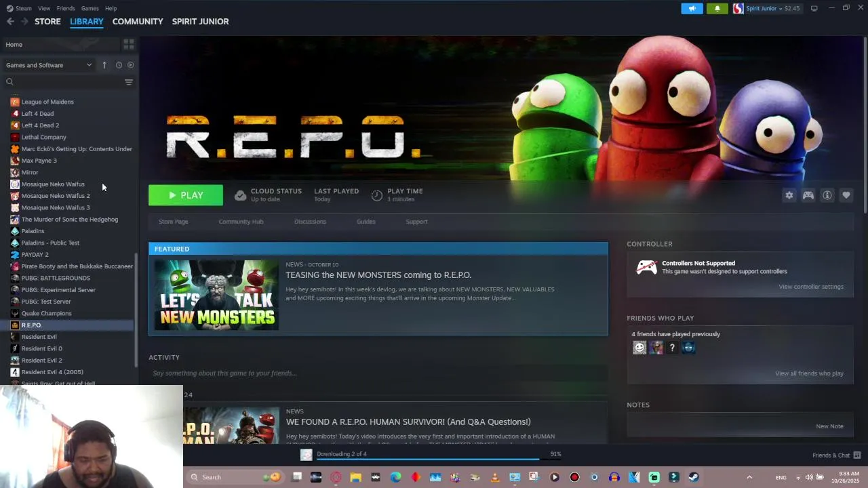This screenshot has width=868, height=488.
Task: Open the library grid view icon
Action: [x=128, y=44]
